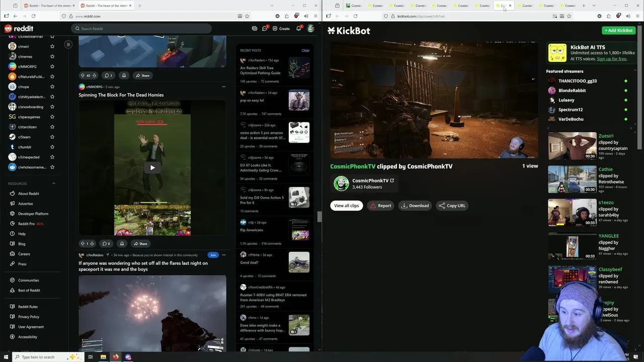This screenshot has width=644, height=362.
Task: Report the KickBot clip
Action: pos(380,206)
